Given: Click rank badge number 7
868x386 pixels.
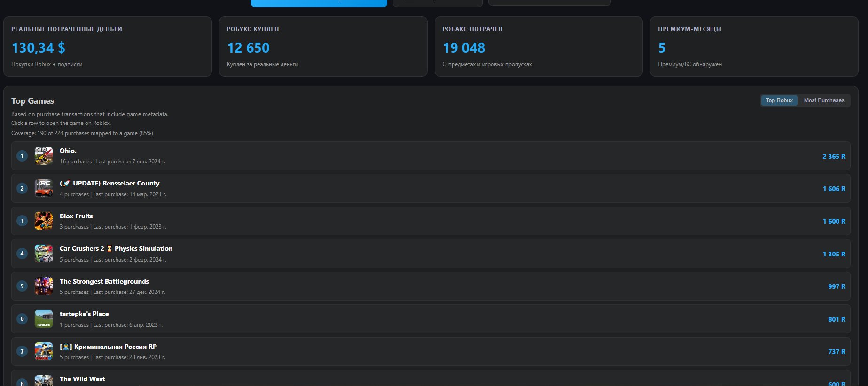Looking at the screenshot, I should pyautogui.click(x=22, y=352).
